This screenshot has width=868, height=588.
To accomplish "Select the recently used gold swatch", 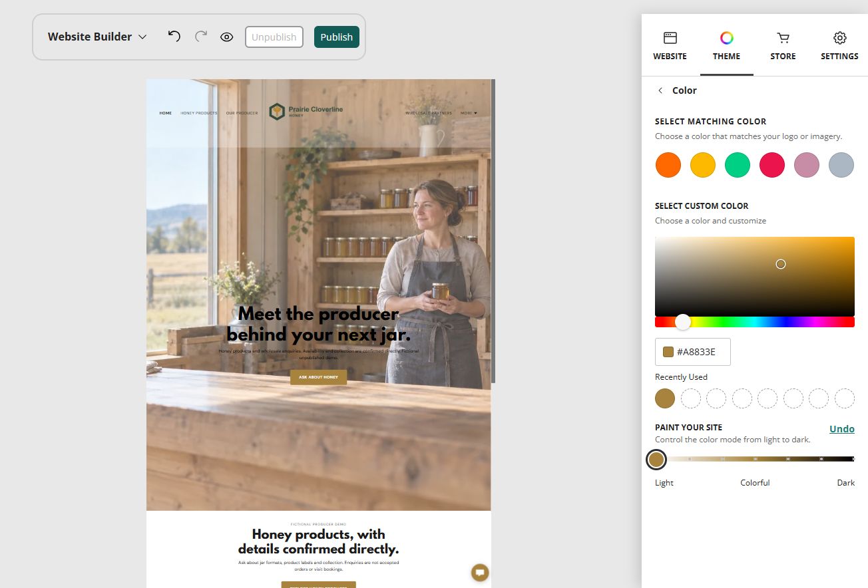I will 665,398.
